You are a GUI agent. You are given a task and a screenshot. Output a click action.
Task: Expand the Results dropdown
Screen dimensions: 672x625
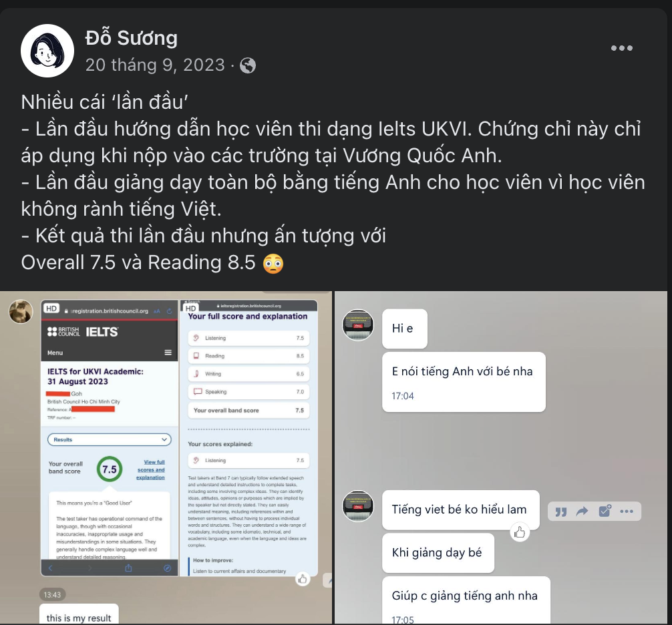pos(110,439)
